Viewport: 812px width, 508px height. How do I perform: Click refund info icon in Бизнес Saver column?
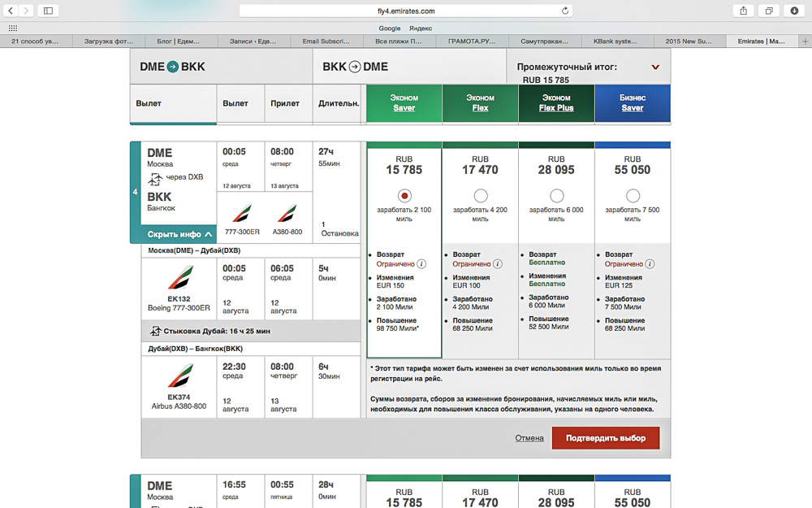coord(650,264)
